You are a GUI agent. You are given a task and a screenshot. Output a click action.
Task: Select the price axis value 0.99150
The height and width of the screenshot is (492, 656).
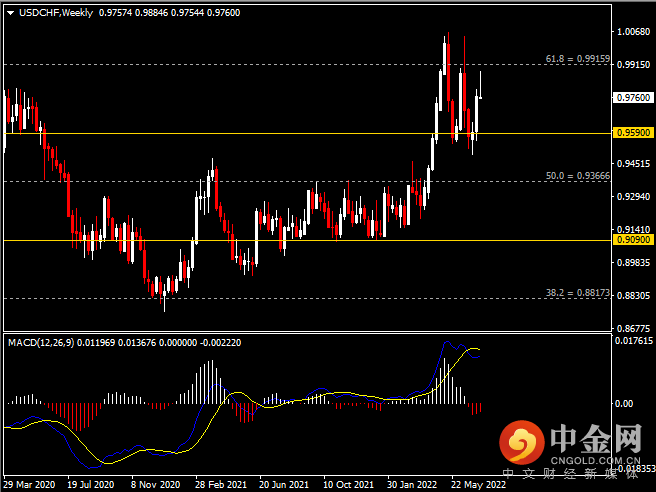(x=633, y=65)
